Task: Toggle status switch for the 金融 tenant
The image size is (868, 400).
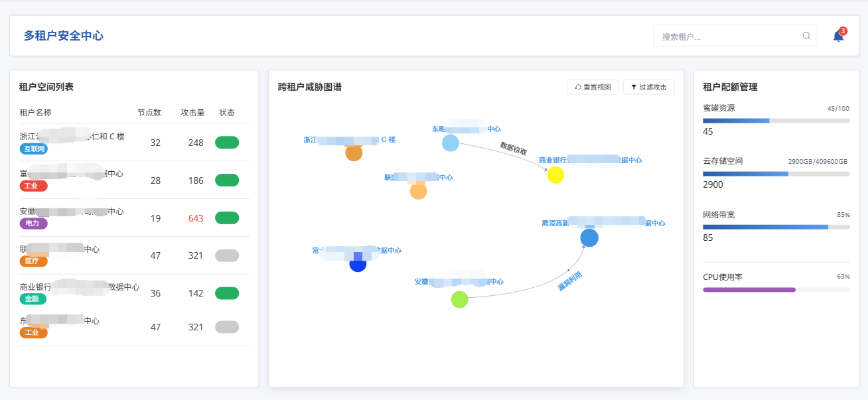Action: click(227, 293)
